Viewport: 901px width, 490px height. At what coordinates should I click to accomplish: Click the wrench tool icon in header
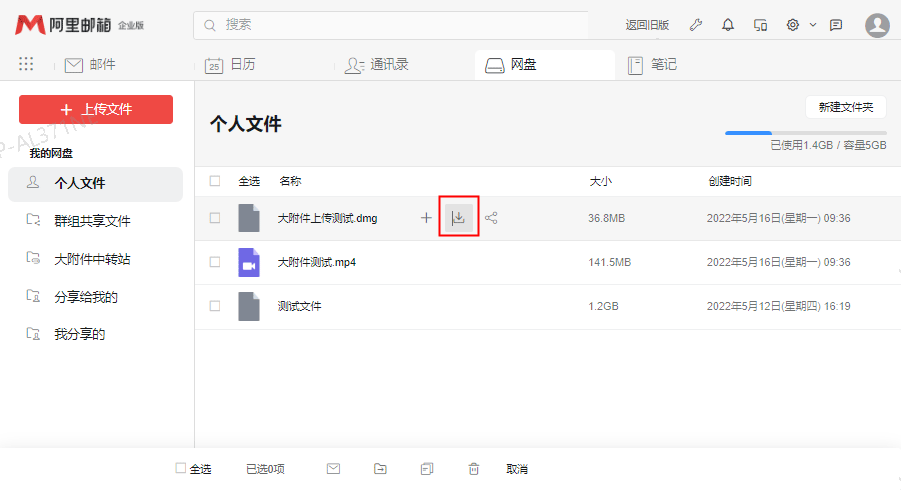[696, 25]
